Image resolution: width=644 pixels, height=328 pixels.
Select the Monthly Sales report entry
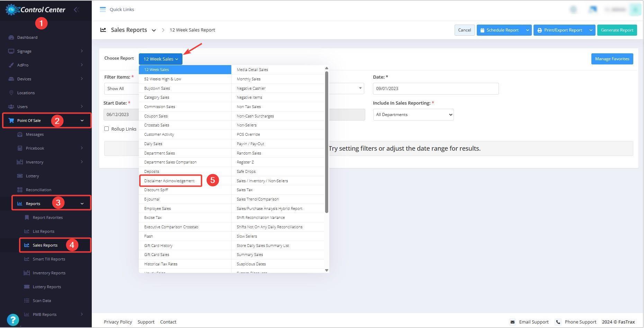coord(249,79)
